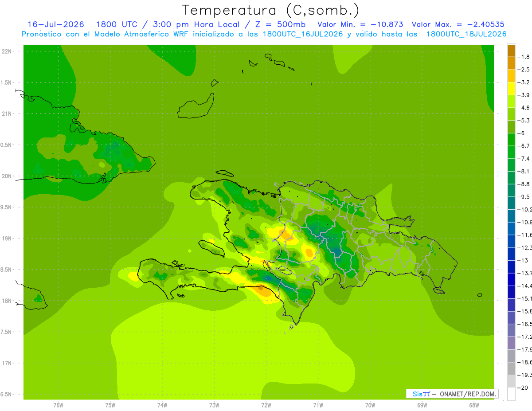The image size is (532, 411).
Task: Click the "71W" longitude axis label
Action: tap(318, 405)
